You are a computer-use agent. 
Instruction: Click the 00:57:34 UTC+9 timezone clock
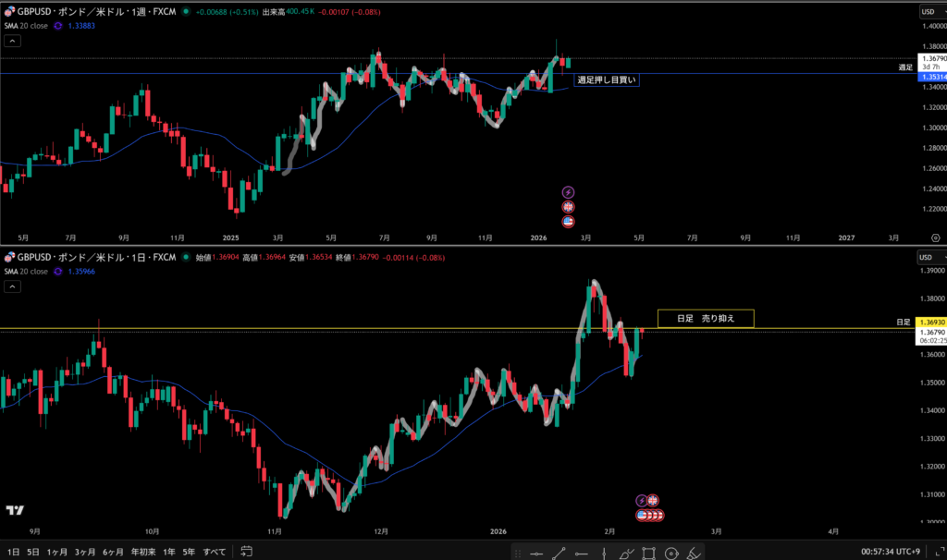pyautogui.click(x=892, y=552)
